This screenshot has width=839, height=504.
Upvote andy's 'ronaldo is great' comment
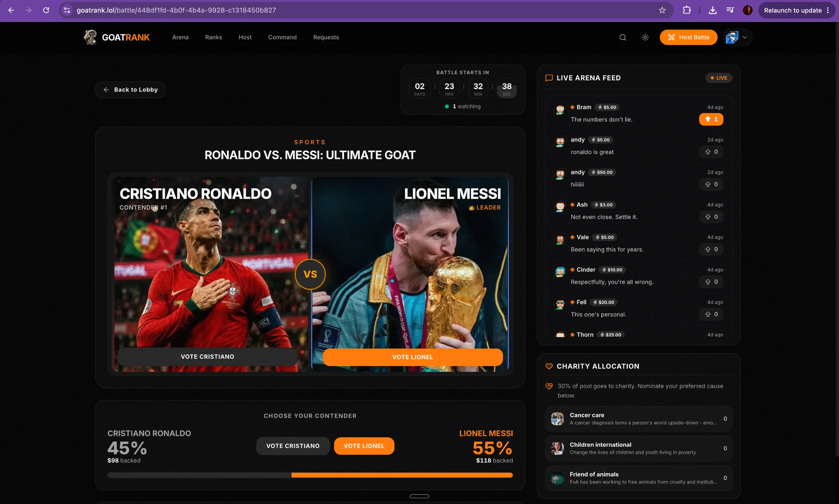click(x=711, y=152)
